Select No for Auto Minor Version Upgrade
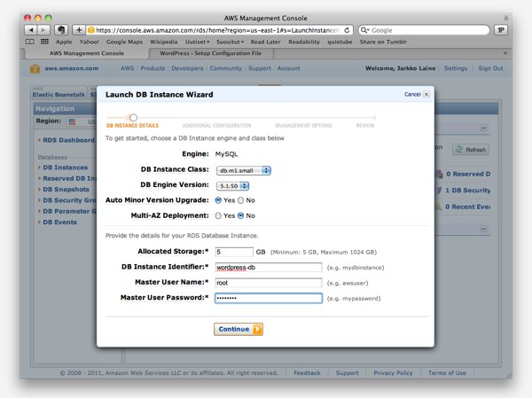This screenshot has width=532, height=398. coord(240,200)
